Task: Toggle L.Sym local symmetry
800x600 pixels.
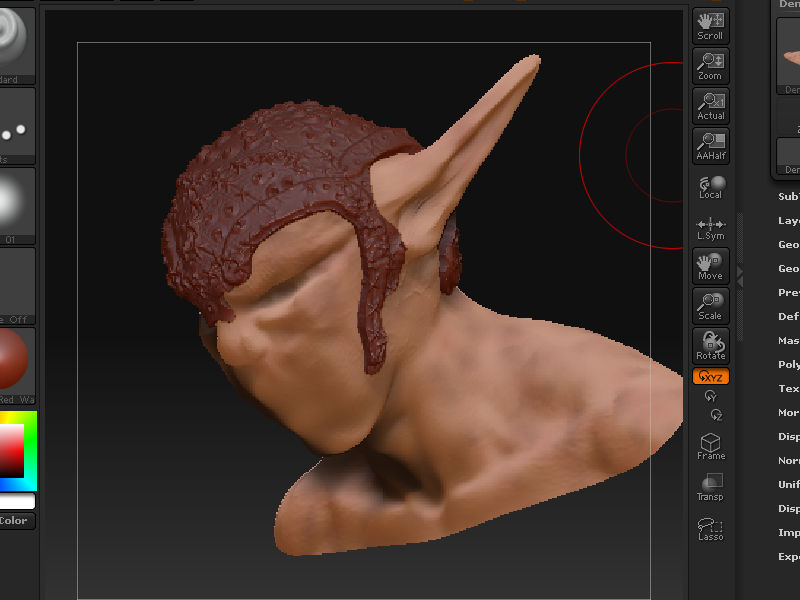Action: coord(710,228)
